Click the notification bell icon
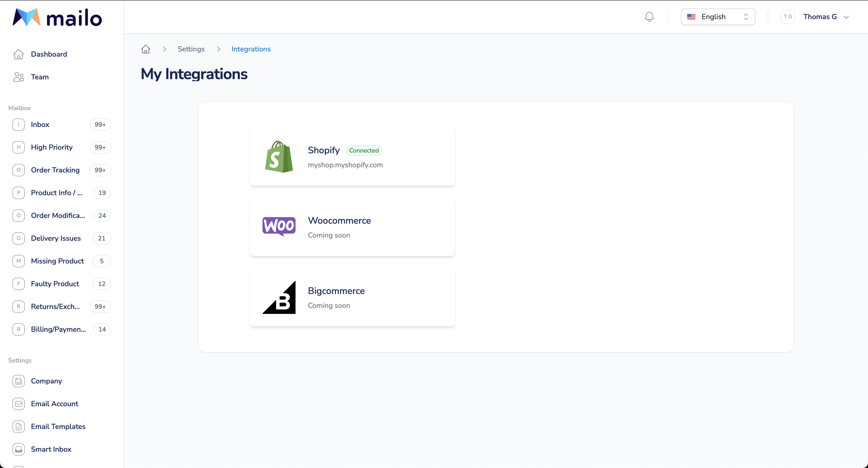The height and width of the screenshot is (468, 868). point(649,16)
